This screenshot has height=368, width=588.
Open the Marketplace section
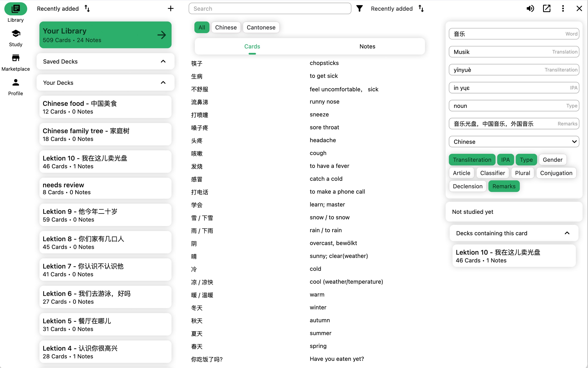click(16, 63)
